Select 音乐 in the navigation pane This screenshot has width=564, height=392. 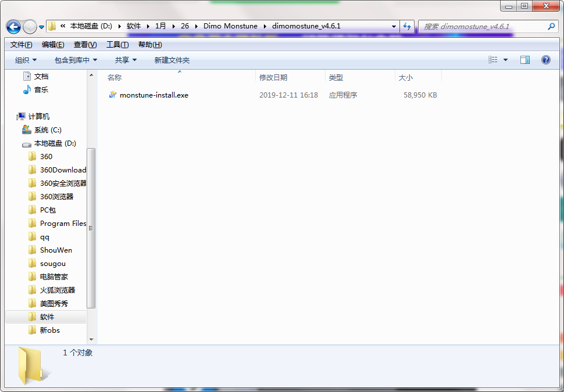pos(41,89)
